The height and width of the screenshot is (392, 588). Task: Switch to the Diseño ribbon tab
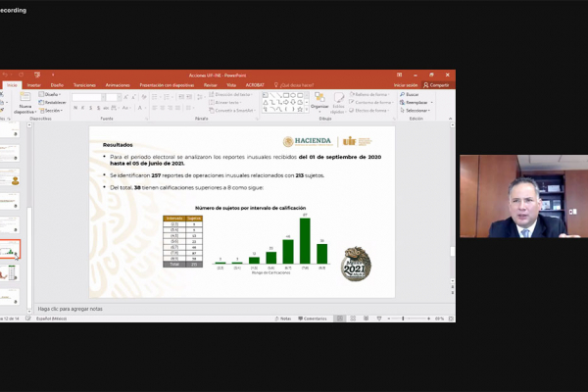tap(57, 85)
